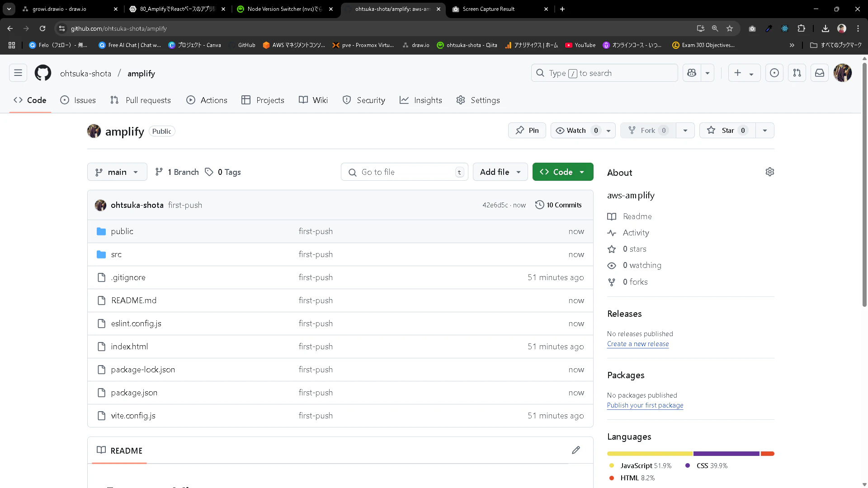Open Chrome extensions puzzle icon
Viewport: 868px width, 488px height.
tap(802, 28)
